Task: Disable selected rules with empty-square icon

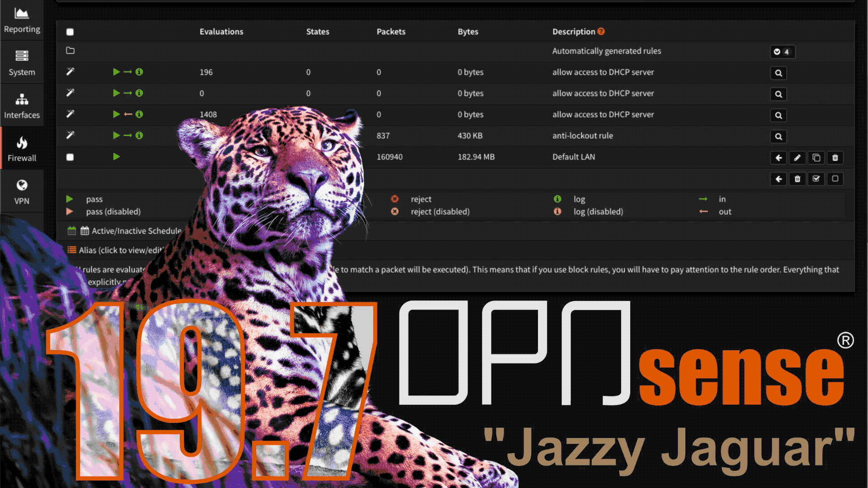Action: [835, 179]
